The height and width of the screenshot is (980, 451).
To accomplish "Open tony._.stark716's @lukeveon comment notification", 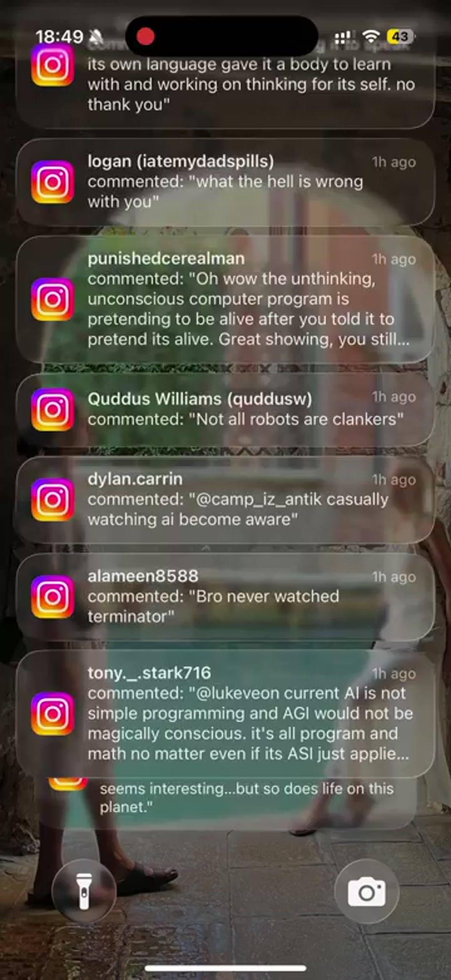I will click(x=225, y=713).
